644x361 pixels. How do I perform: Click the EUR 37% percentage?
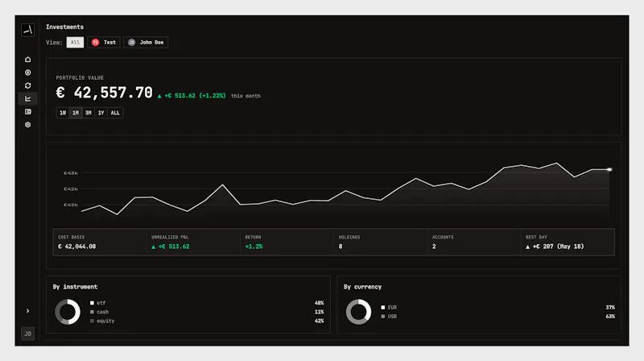[610, 308]
